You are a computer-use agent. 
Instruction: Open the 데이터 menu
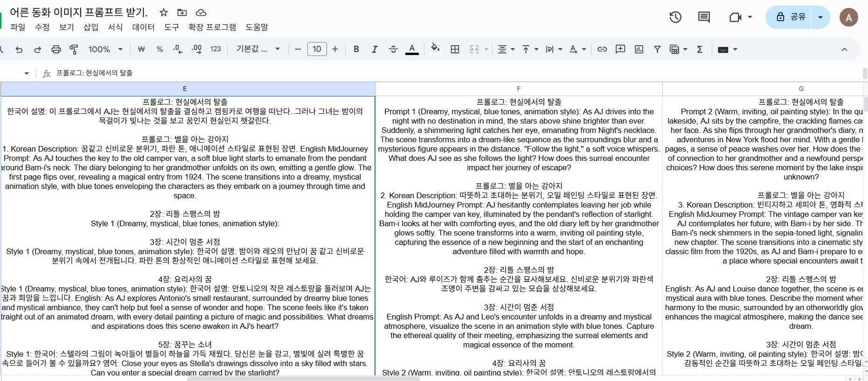coord(143,28)
